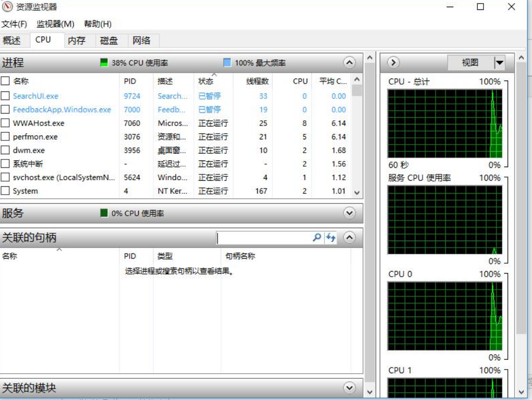
Task: Tick the checkbox for FeedbackApp.Windows.exe
Action: click(5, 109)
